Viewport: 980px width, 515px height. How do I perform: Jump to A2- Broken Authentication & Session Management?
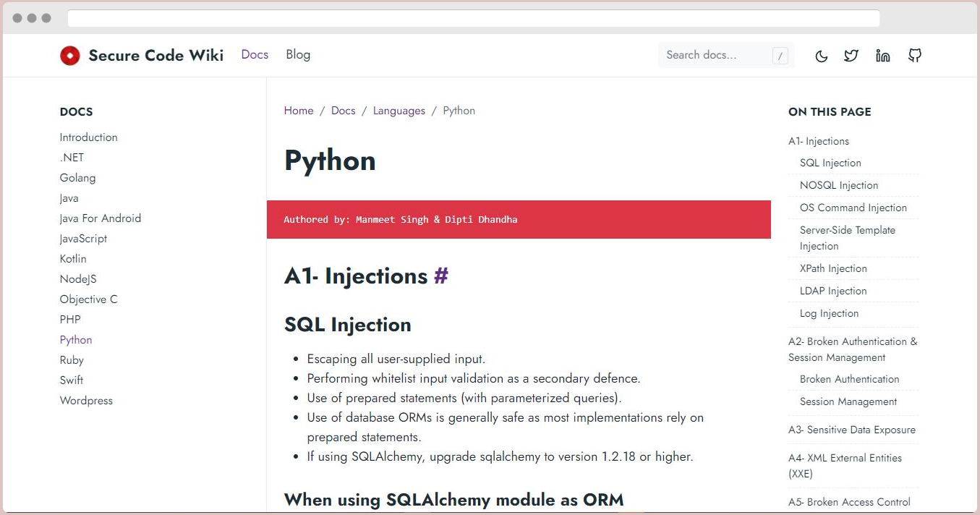point(853,349)
